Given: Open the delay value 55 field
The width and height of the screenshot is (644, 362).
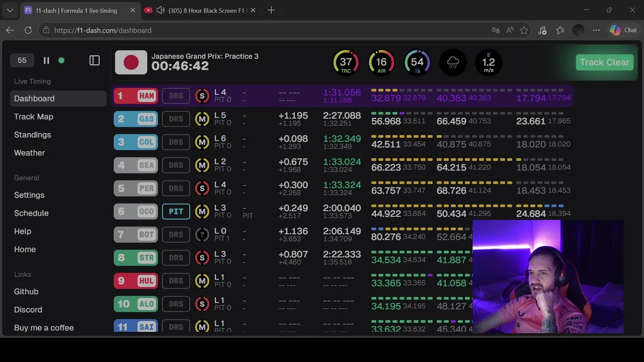Looking at the screenshot, I should pos(22,60).
